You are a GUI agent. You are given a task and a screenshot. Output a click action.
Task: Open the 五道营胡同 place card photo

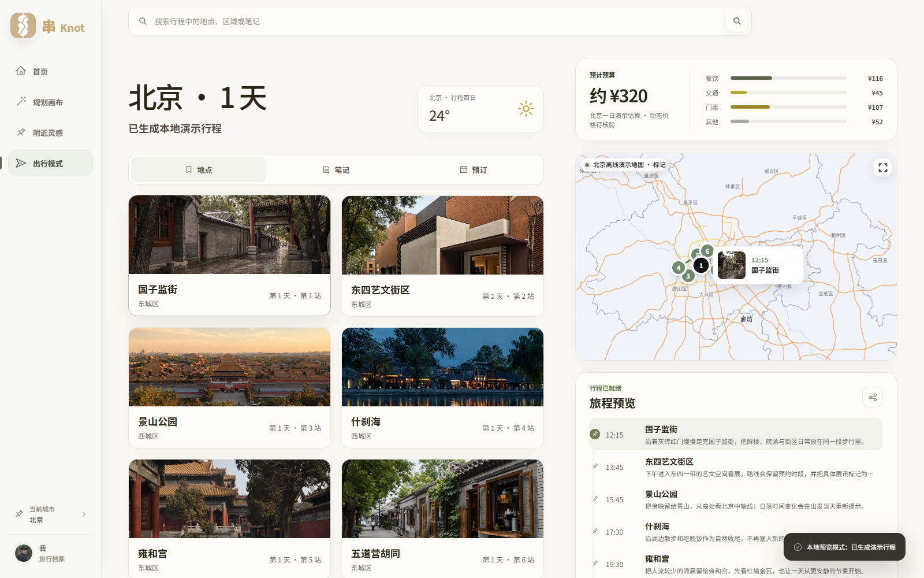point(442,499)
